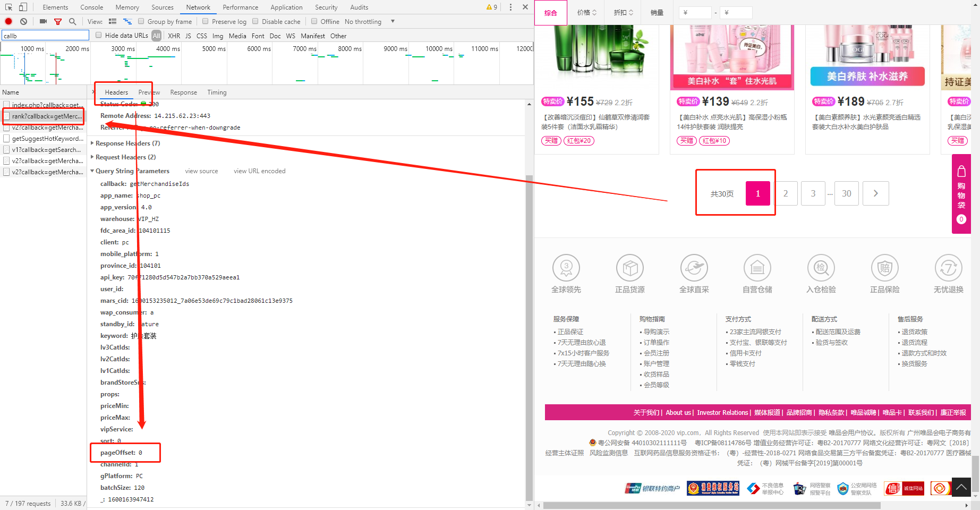Click the warnings count badge showing 9
The image size is (980, 510).
(492, 7)
